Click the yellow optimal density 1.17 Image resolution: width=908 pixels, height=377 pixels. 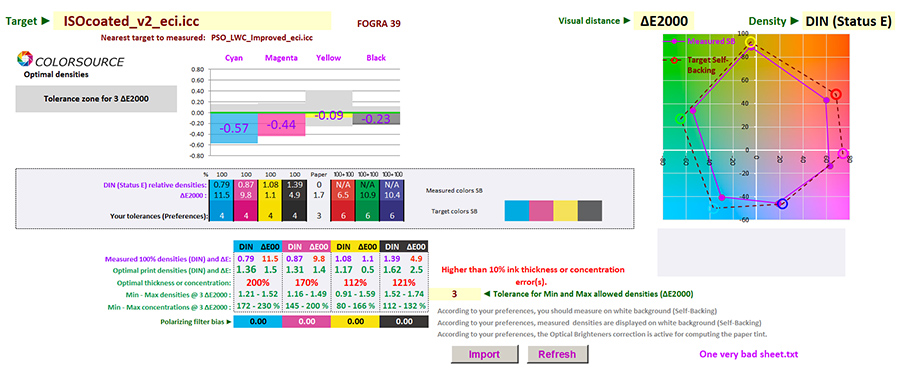[x=343, y=270]
